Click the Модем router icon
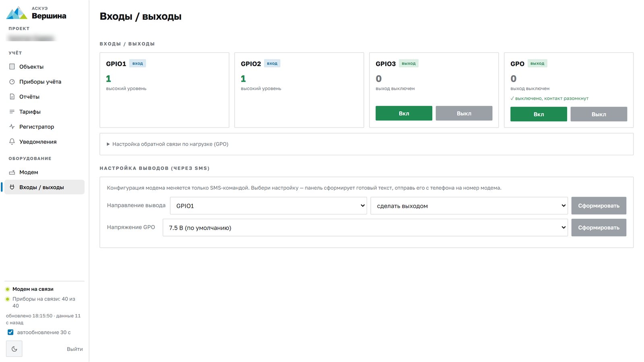 (x=12, y=172)
